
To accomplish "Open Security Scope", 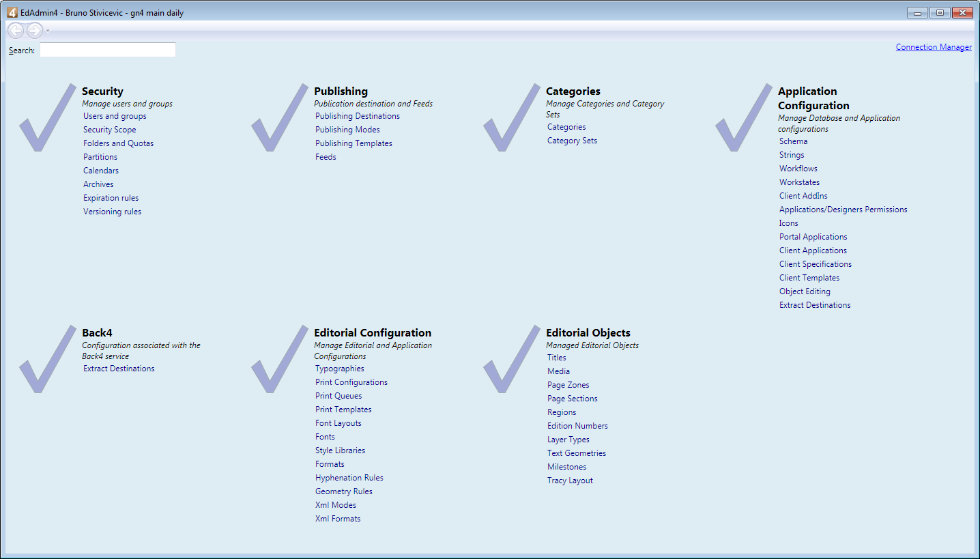I will coord(110,130).
